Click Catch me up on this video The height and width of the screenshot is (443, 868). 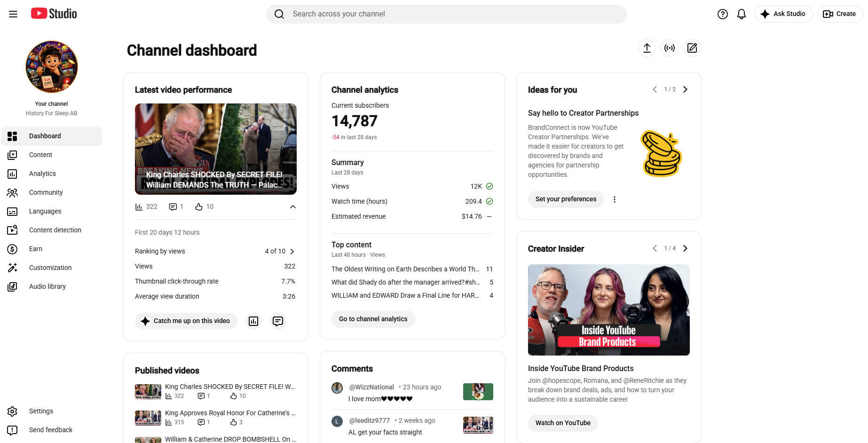click(186, 321)
